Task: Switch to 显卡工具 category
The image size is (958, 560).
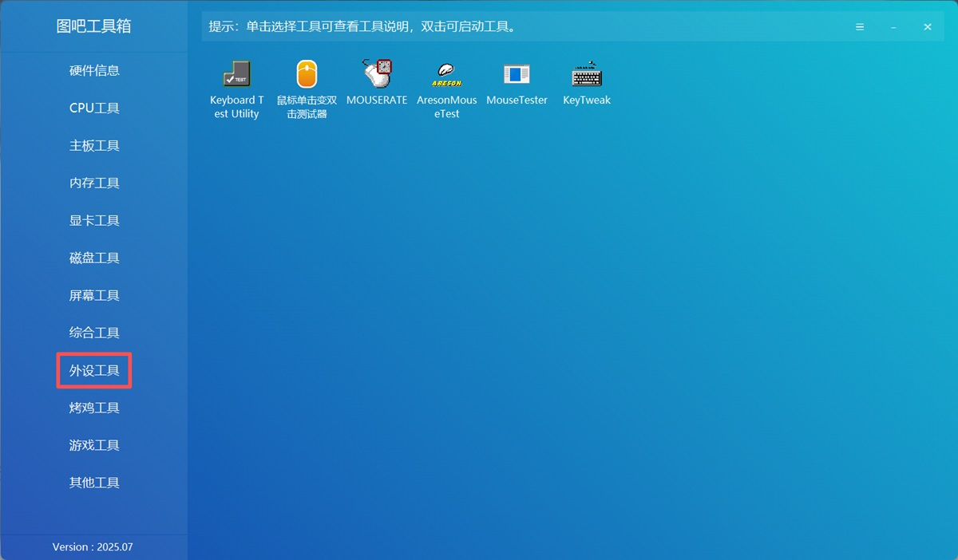Action: (x=94, y=220)
